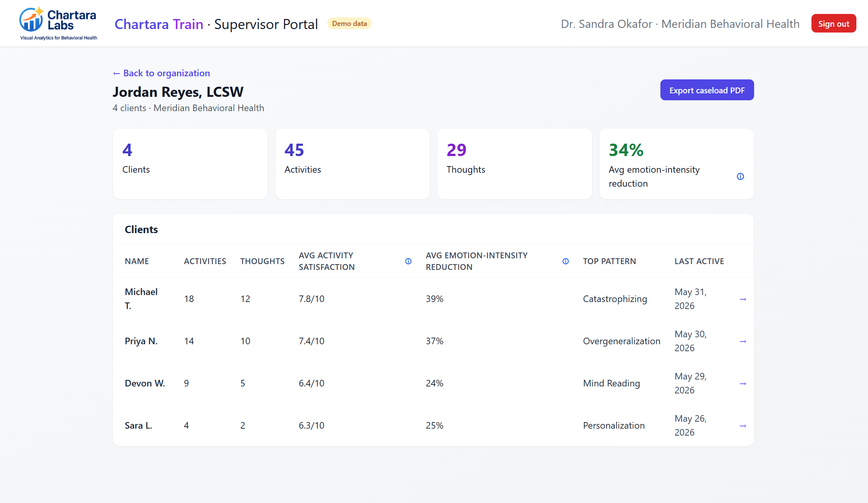Click the 7.4/10 satisfaction value
Screen dimensions: 868x503
[311, 341]
